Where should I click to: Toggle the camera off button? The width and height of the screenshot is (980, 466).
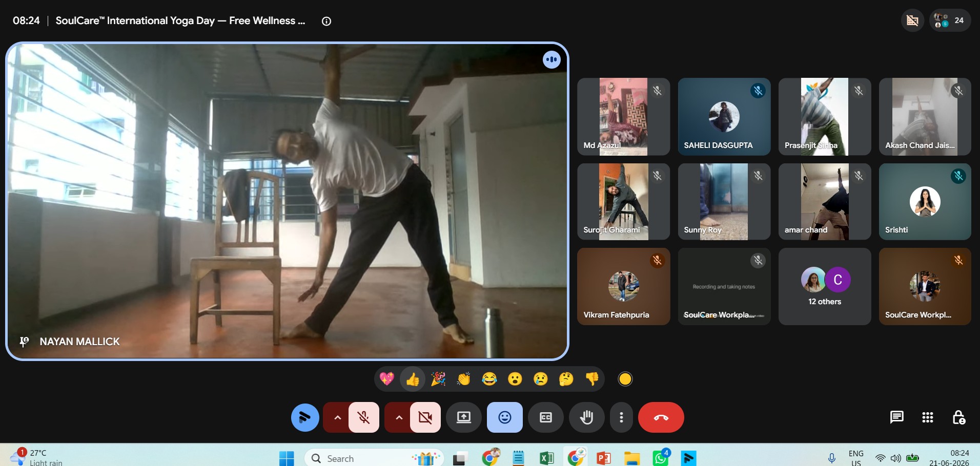pyautogui.click(x=425, y=417)
